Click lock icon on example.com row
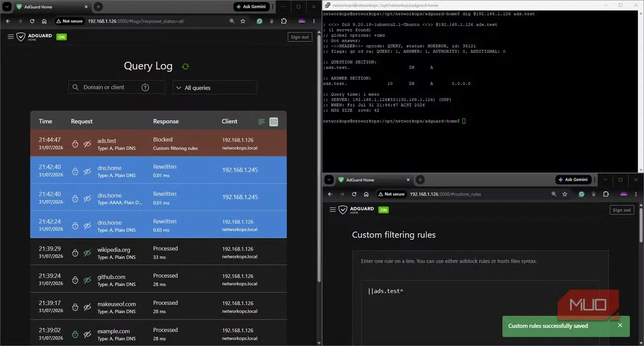 [75, 334]
